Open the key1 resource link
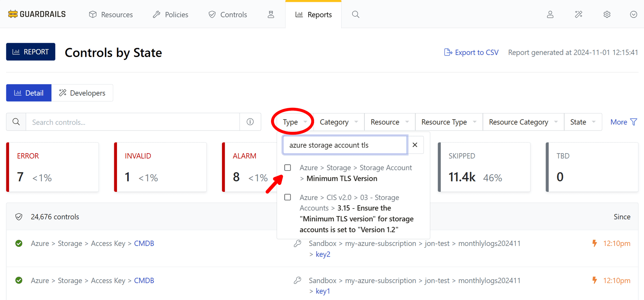Screen dimensions: 644x300 pyautogui.click(x=323, y=291)
